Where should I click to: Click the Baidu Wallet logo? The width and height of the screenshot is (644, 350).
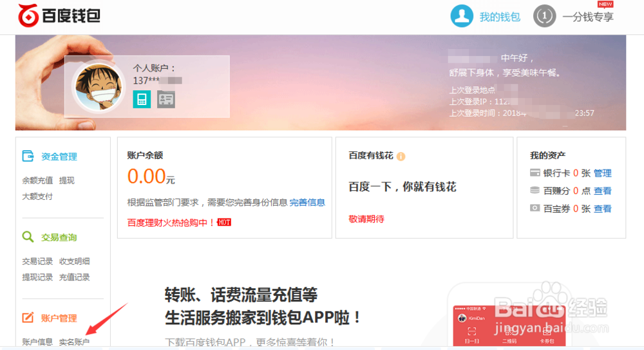point(59,16)
